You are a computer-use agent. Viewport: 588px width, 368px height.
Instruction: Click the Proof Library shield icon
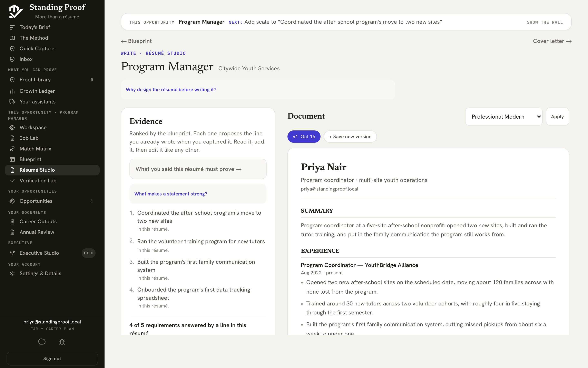[12, 80]
